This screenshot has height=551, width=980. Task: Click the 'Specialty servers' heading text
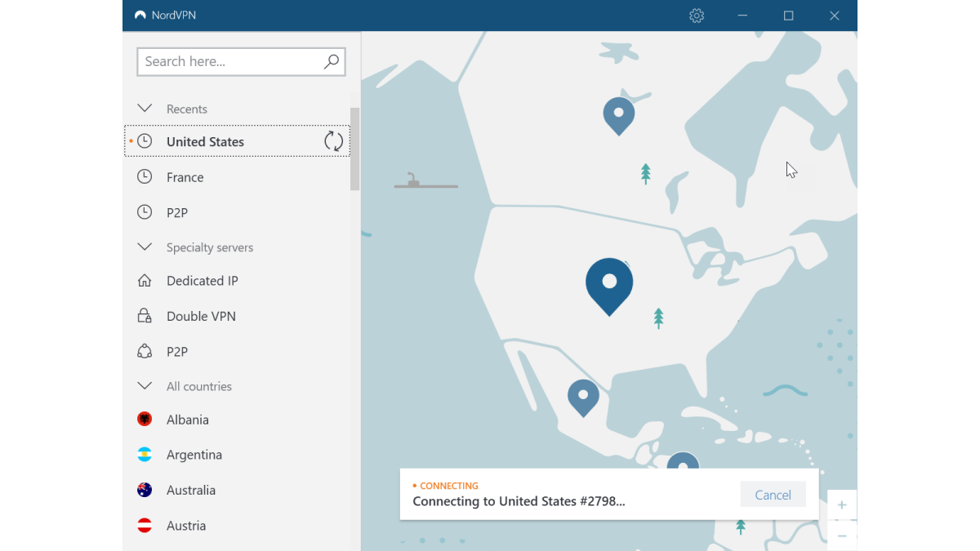(x=210, y=247)
